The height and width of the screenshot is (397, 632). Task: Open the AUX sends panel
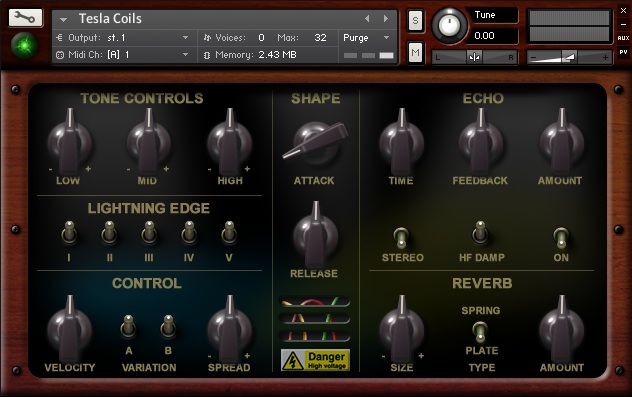623,38
